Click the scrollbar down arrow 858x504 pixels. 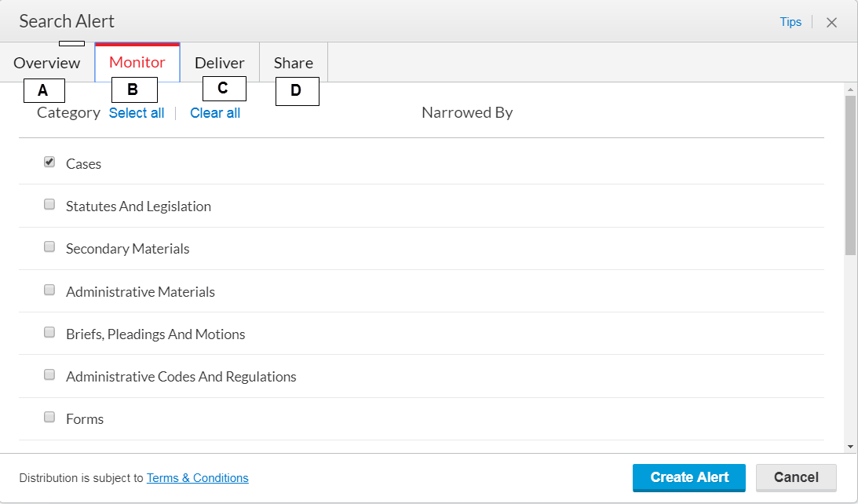pos(850,446)
